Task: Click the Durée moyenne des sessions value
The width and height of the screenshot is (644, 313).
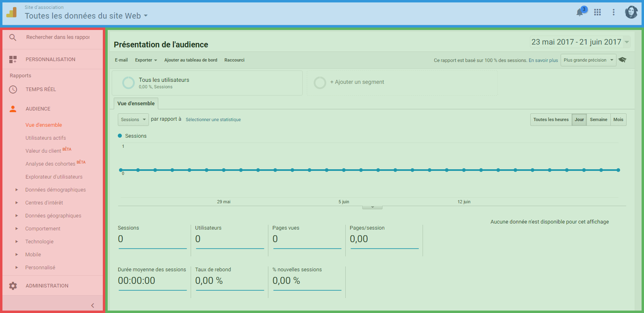Action: 136,281
